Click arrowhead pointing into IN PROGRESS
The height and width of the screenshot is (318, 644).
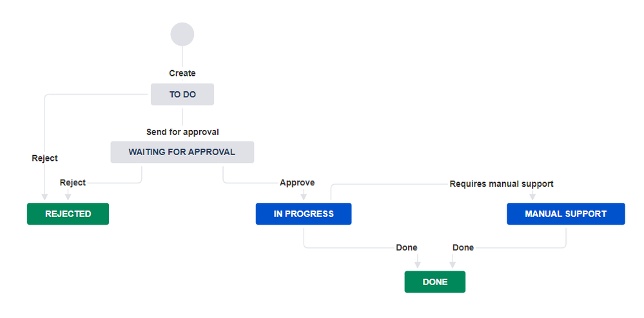tap(304, 196)
